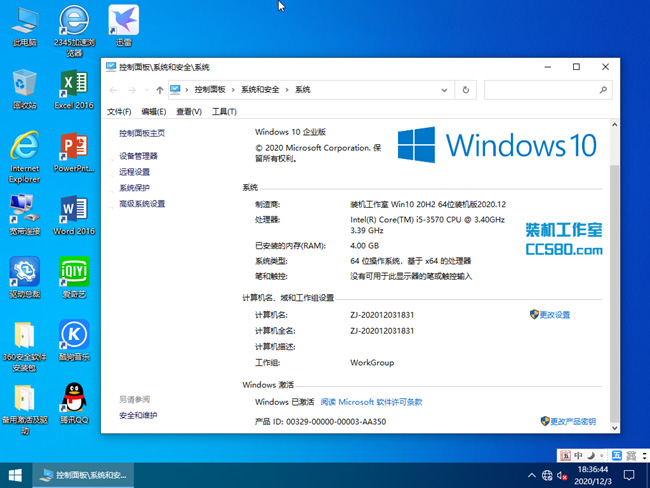650x488 pixels.
Task: Click the final System breadcrumb segment
Action: (303, 90)
